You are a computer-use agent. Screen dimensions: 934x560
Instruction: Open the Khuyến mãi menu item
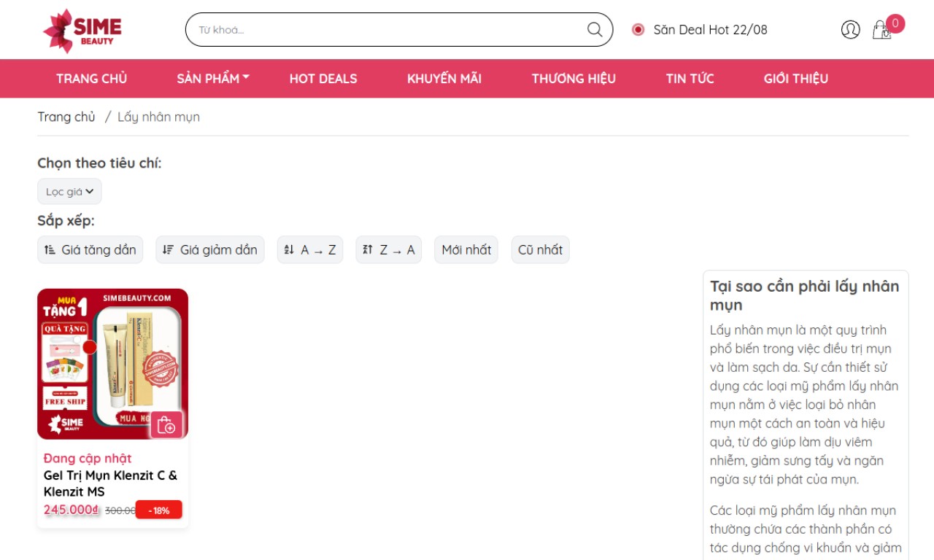point(444,79)
